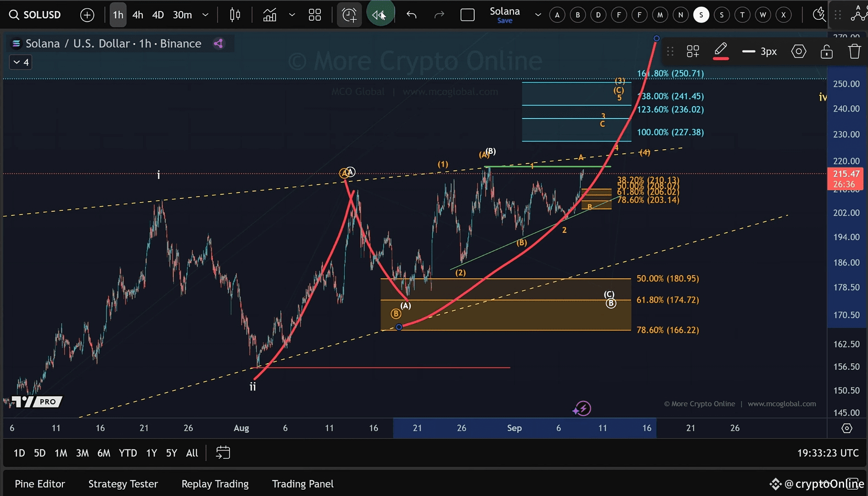Click the TradingView PRO logo

coord(37,402)
